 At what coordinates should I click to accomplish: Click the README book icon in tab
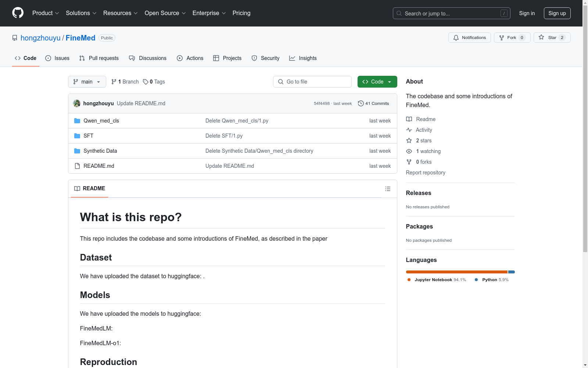(77, 188)
